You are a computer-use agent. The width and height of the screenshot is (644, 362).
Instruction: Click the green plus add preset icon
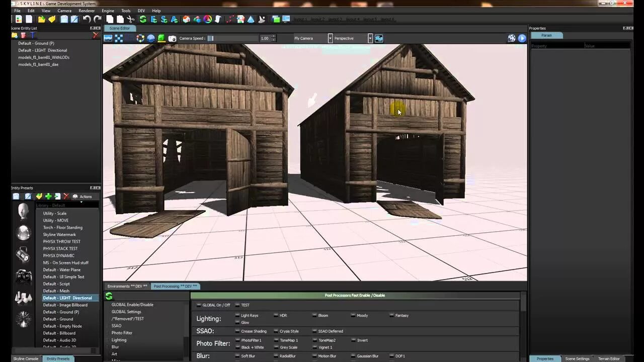pos(48,197)
